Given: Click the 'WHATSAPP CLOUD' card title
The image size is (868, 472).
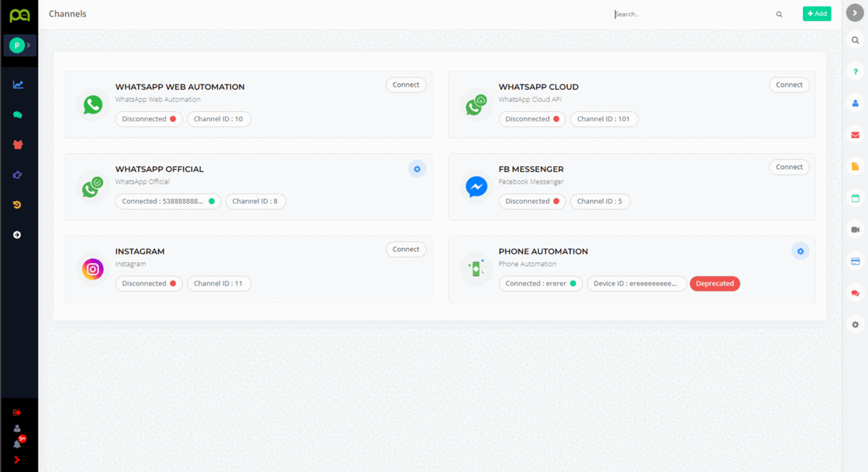Looking at the screenshot, I should [x=539, y=87].
